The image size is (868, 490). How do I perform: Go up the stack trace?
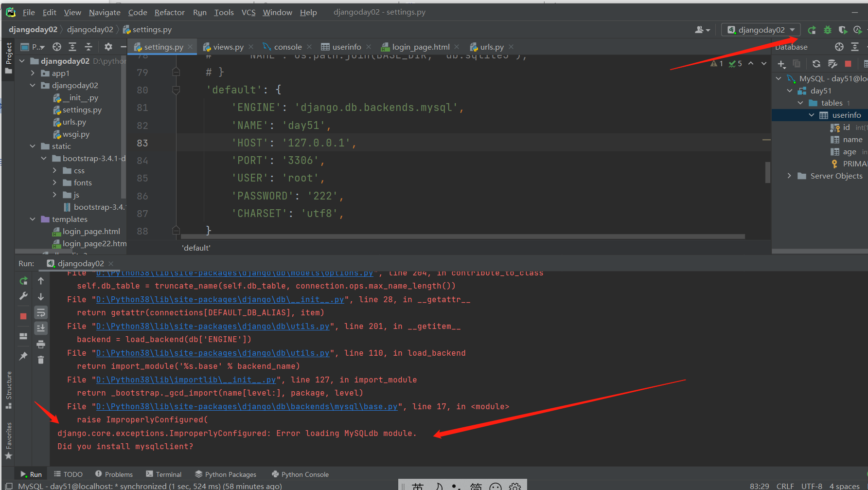coord(41,281)
